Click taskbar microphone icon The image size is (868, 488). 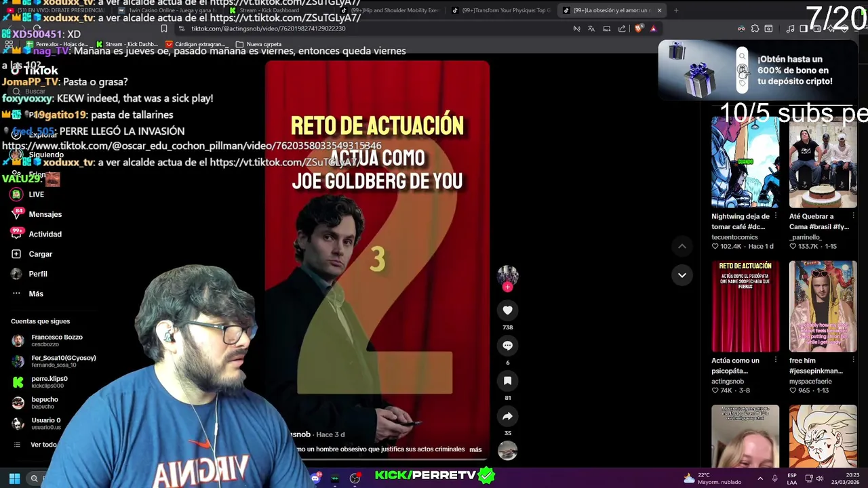click(774, 479)
